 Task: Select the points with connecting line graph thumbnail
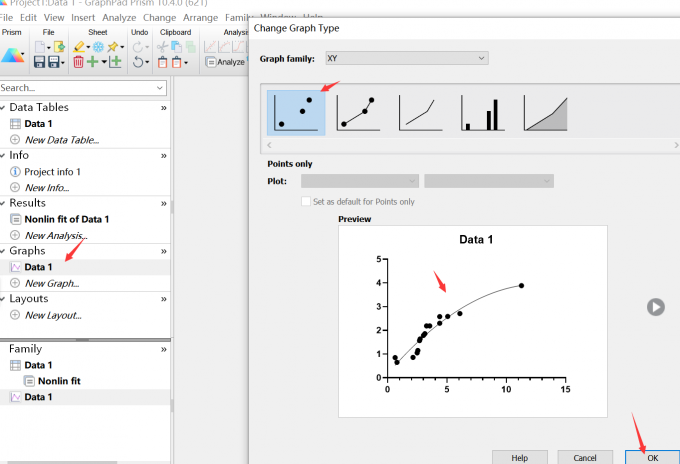(359, 113)
